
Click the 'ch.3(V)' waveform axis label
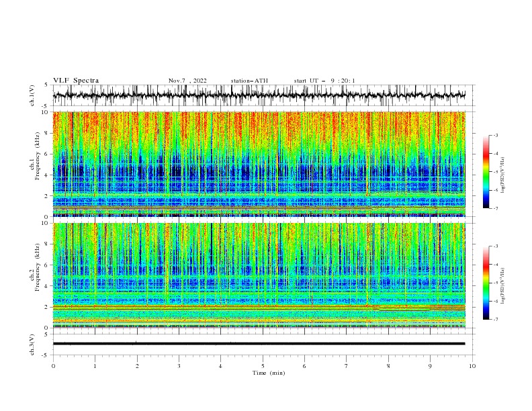[32, 345]
